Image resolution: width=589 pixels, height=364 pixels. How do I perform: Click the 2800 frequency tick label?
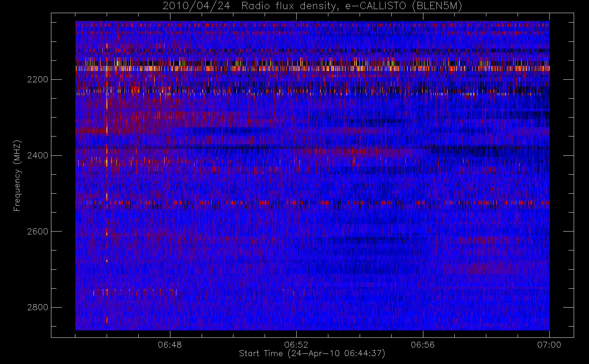pos(37,307)
